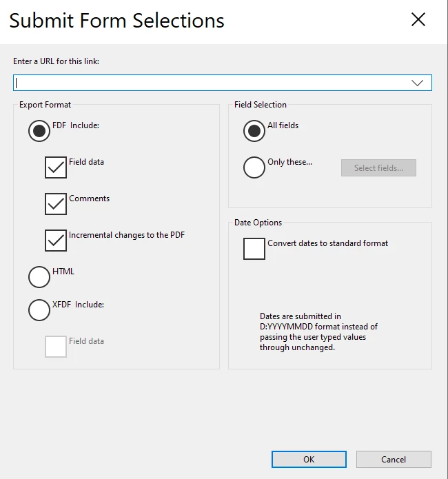The image size is (448, 479).
Task: Click the URL text input field
Action: tap(207, 83)
